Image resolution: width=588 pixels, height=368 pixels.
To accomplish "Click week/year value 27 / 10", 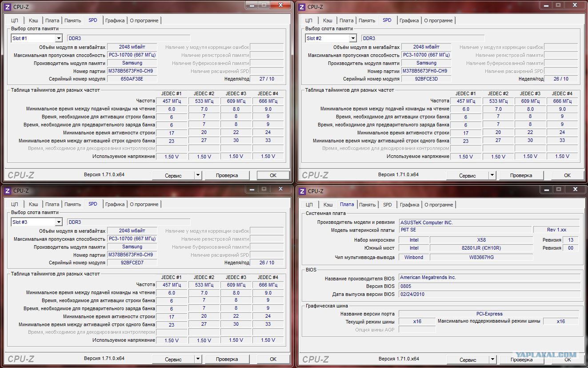I will 267,79.
